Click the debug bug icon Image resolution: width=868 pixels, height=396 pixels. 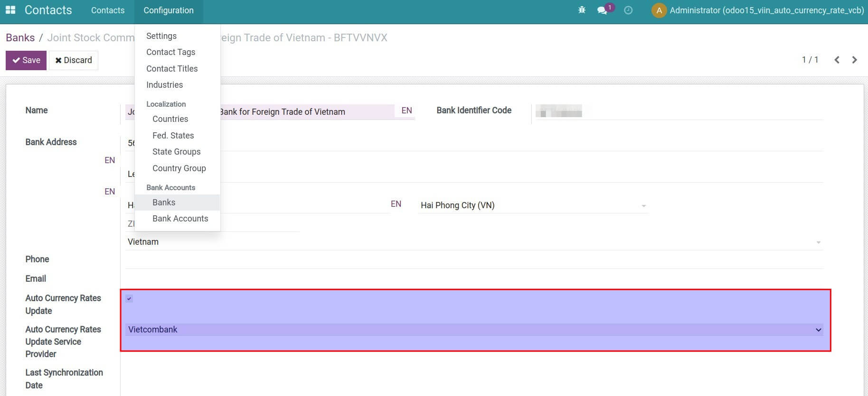[x=582, y=10]
